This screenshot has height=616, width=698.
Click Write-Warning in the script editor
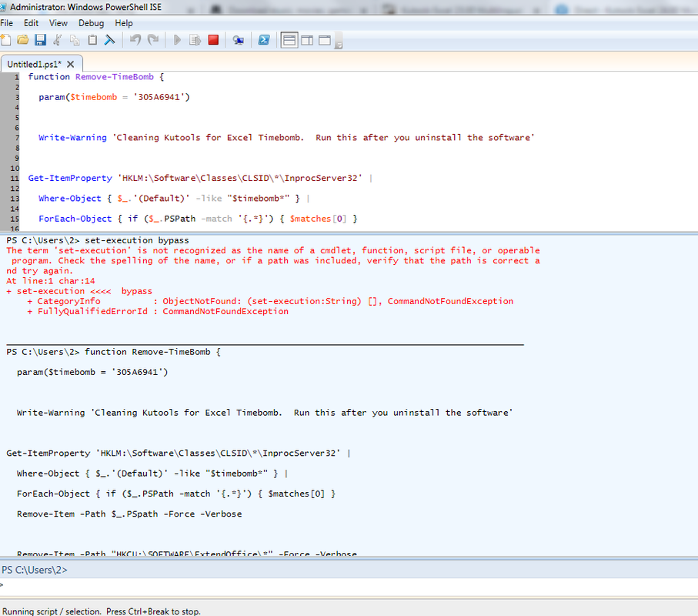click(x=72, y=138)
